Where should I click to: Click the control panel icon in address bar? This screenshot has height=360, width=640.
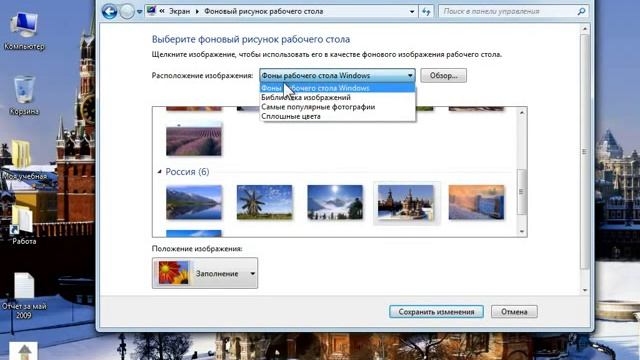point(151,11)
